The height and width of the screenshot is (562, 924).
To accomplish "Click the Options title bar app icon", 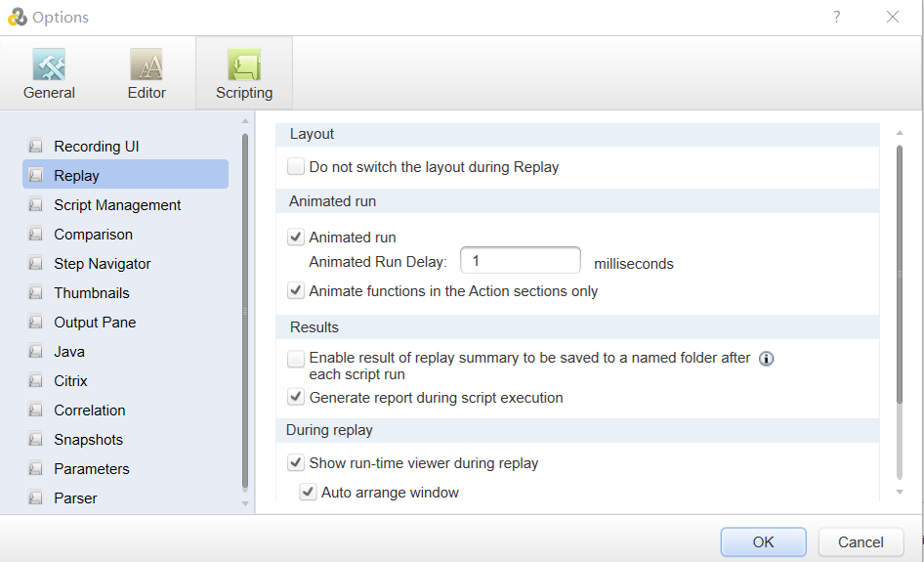I will [17, 17].
